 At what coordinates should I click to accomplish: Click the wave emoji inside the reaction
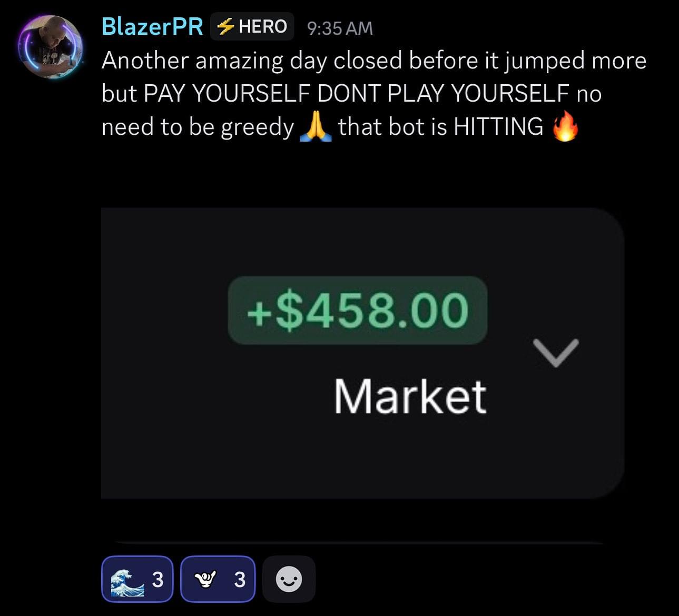127,580
